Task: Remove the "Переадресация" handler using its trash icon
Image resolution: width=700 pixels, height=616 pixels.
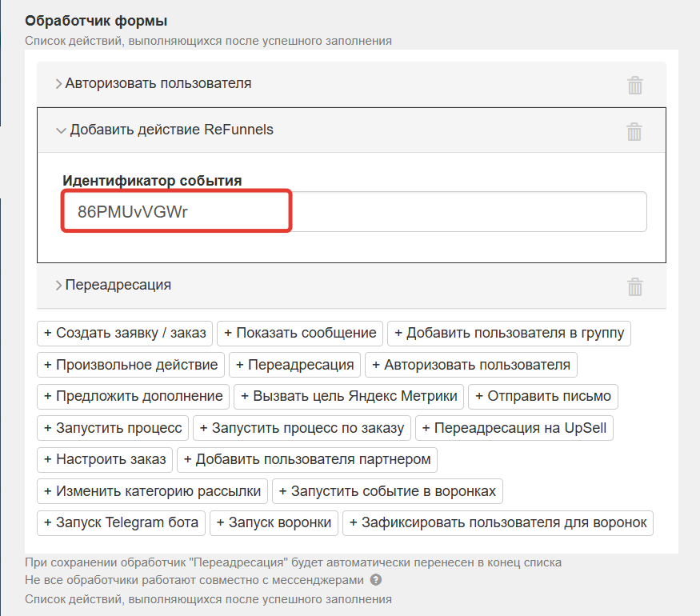Action: click(x=634, y=286)
